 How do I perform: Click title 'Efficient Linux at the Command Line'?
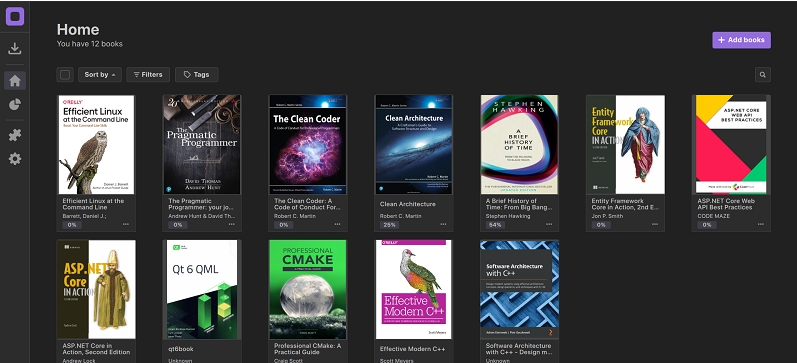[93, 204]
